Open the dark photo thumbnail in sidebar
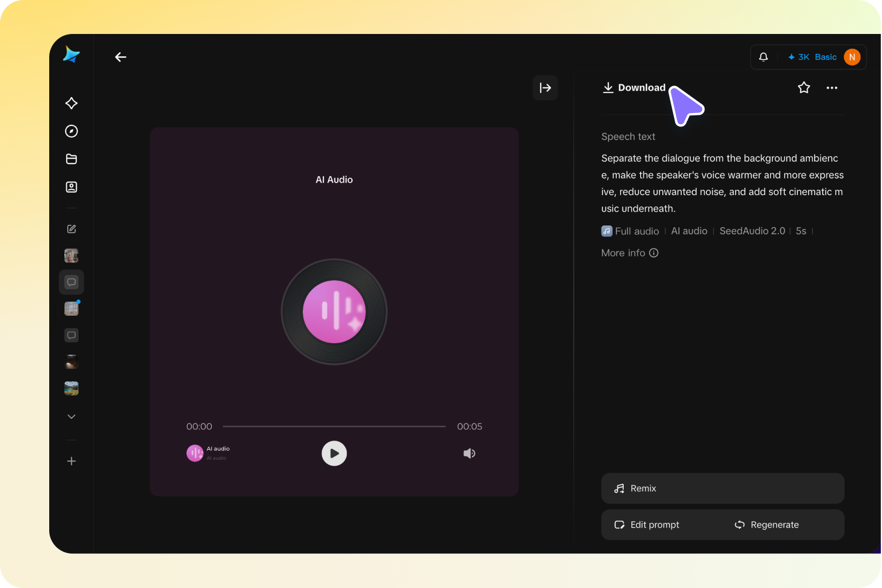The image size is (882, 588). pyautogui.click(x=71, y=362)
